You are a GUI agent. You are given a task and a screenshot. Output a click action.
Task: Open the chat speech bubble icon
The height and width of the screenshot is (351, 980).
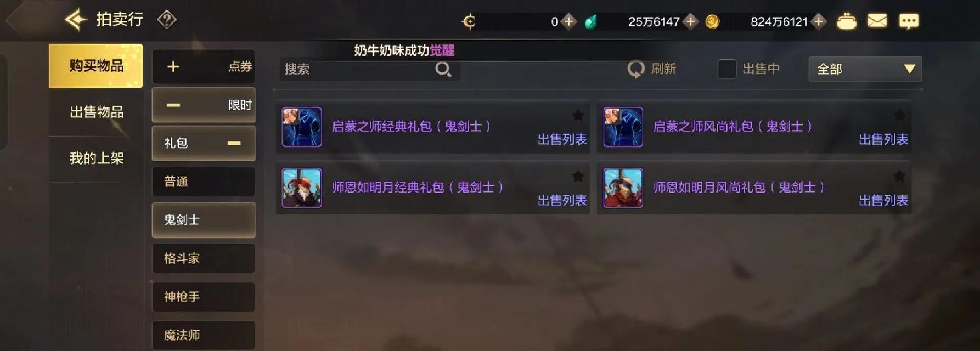pyautogui.click(x=909, y=21)
